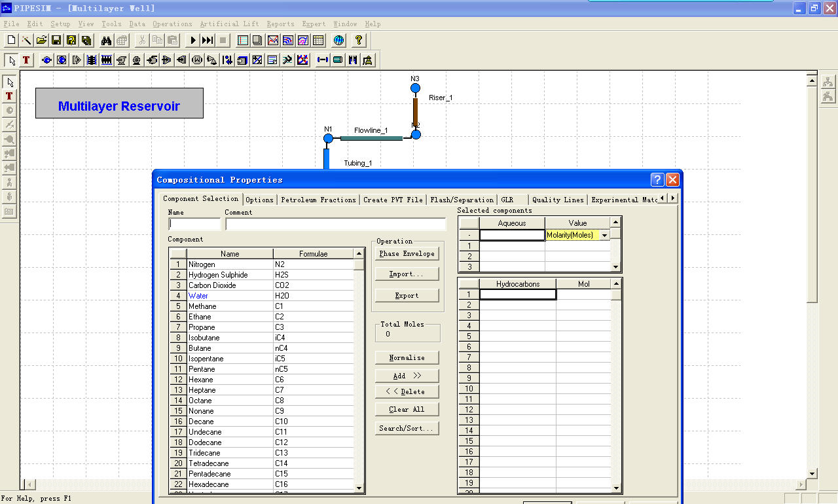Switch to the GLR tab
Screen dimensions: 838x504
pyautogui.click(x=513, y=200)
